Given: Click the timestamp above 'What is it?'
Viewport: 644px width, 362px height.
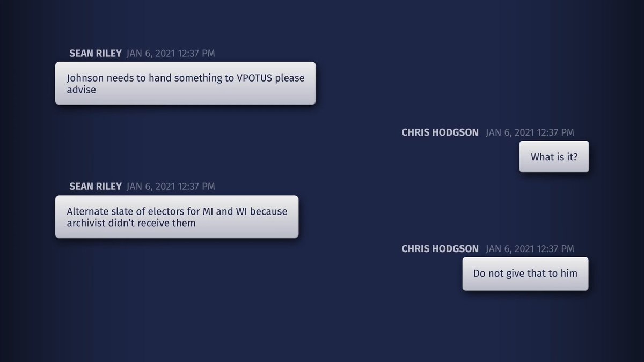Looking at the screenshot, I should pyautogui.click(x=530, y=132).
